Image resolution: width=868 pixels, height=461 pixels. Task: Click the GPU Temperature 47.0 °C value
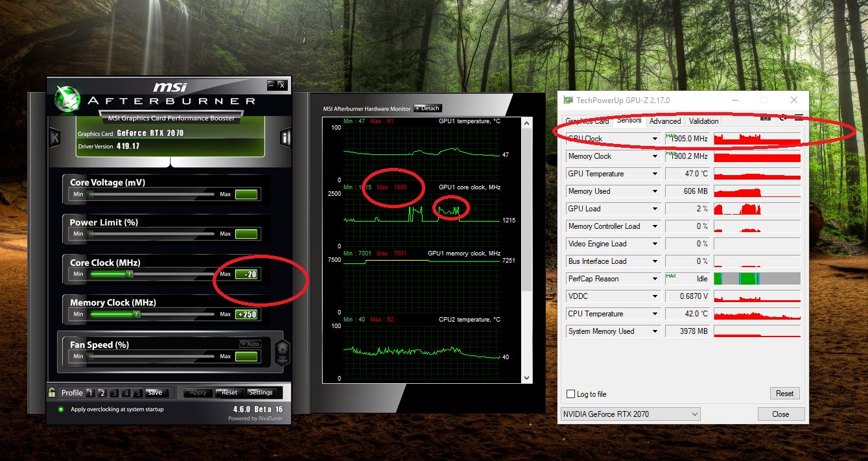coord(688,174)
